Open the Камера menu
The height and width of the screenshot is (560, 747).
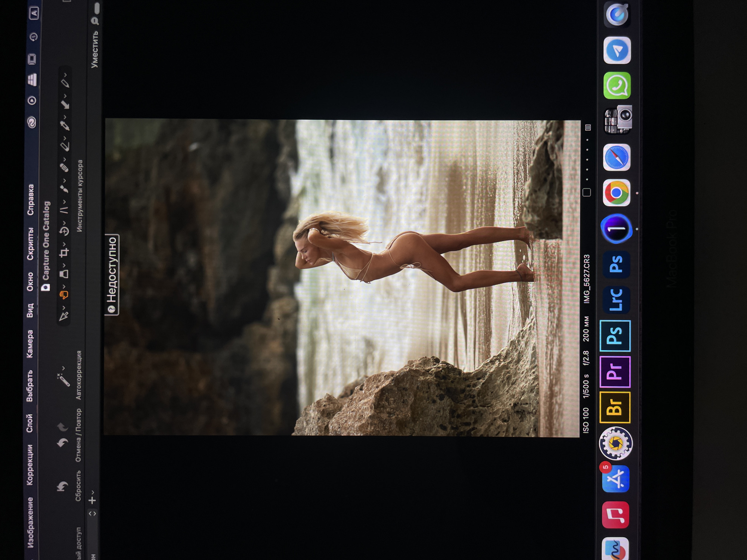pyautogui.click(x=30, y=344)
